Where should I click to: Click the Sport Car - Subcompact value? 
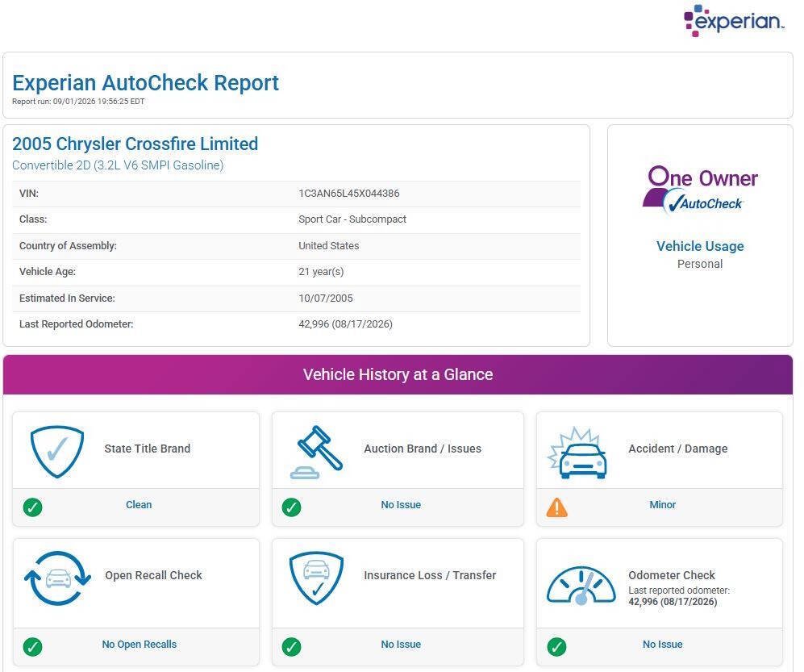coord(352,219)
